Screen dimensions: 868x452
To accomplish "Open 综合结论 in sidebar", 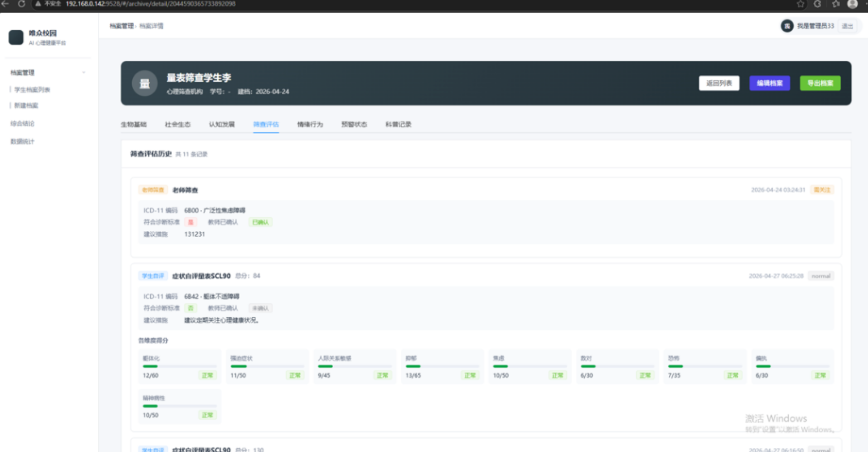I will 22,123.
